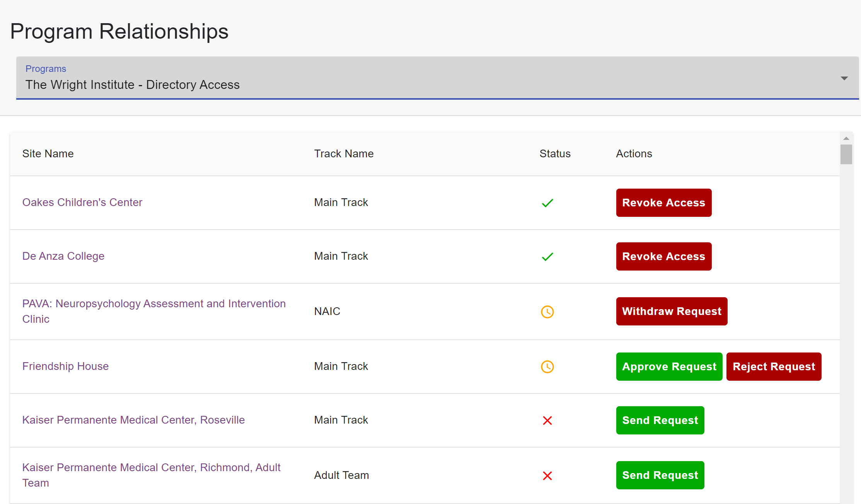
Task: Click the Program Relationships heading
Action: (119, 31)
